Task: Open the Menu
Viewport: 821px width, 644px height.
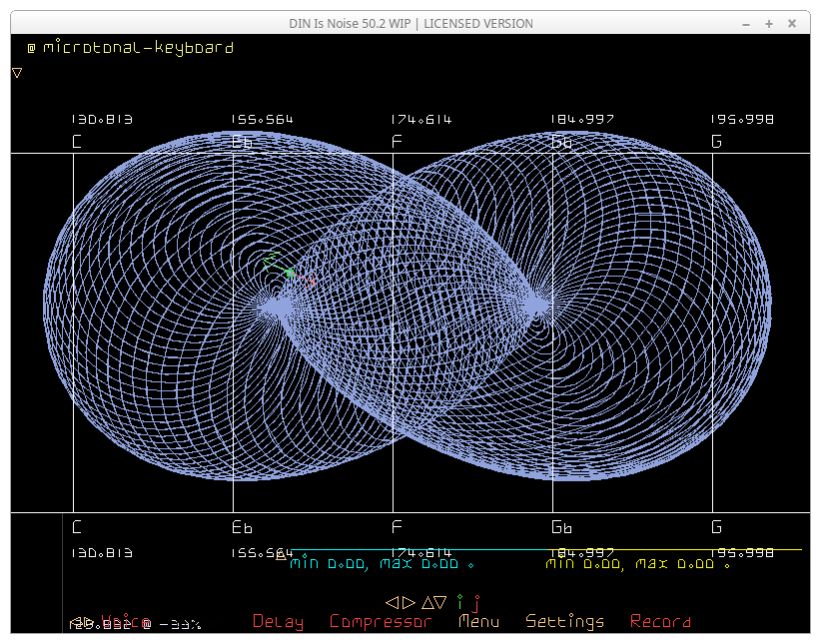Action: pos(478,621)
